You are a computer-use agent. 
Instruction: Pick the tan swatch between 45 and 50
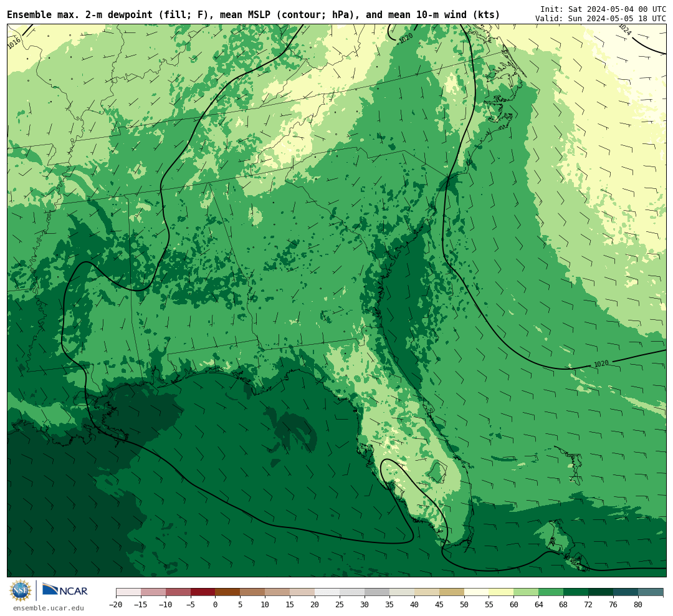pos(452,592)
